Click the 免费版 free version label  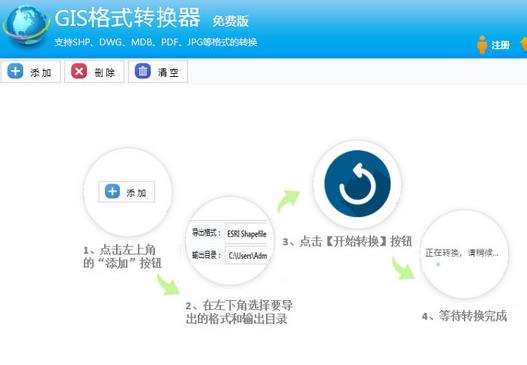click(231, 21)
